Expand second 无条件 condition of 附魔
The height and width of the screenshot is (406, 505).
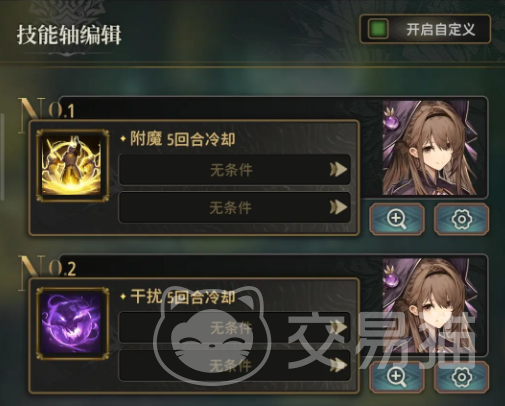tap(234, 207)
